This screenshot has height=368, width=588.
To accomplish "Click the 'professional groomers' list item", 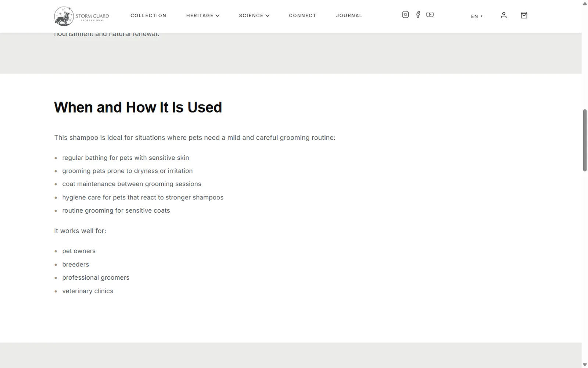I will (96, 277).
